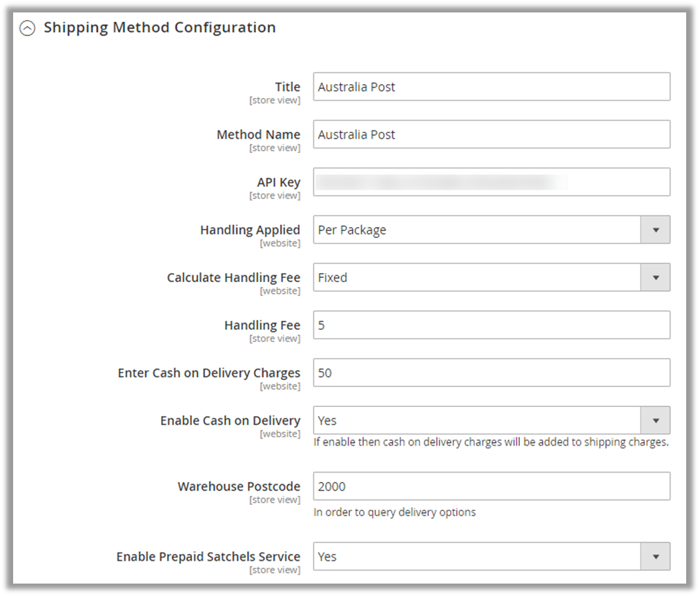This screenshot has height=596, width=700.
Task: Click the blurred API Key input field
Action: (x=491, y=182)
